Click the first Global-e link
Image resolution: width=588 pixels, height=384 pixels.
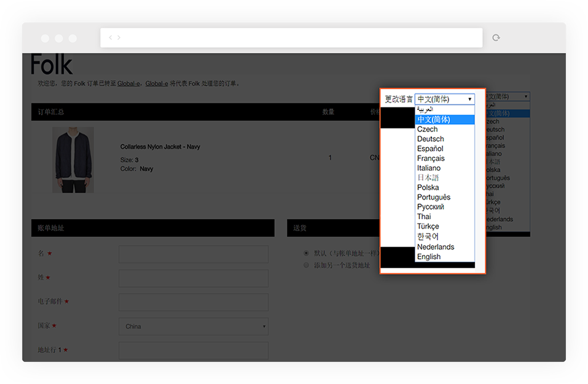[128, 83]
